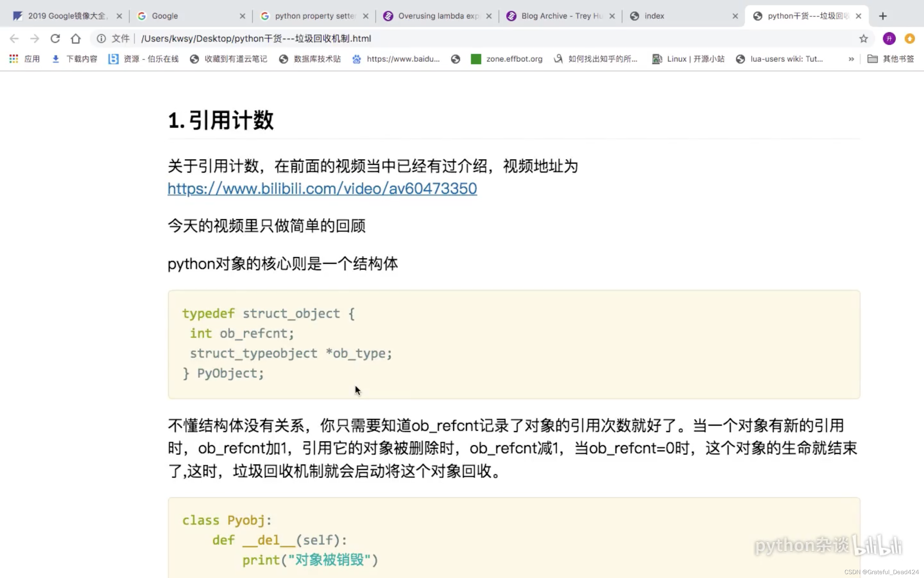Open the 下载内容 bookmark
This screenshot has height=578, width=924.
[74, 59]
